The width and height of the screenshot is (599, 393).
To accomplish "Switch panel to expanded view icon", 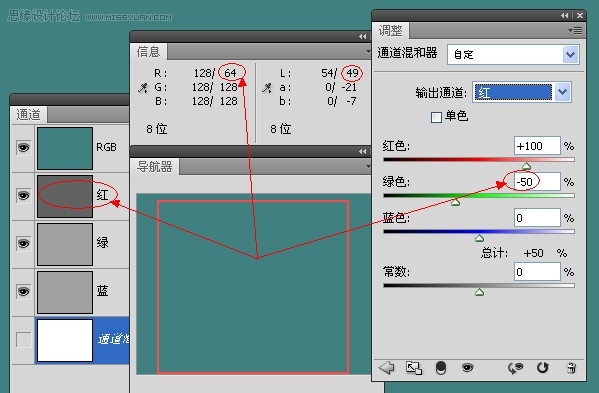I will tap(414, 368).
